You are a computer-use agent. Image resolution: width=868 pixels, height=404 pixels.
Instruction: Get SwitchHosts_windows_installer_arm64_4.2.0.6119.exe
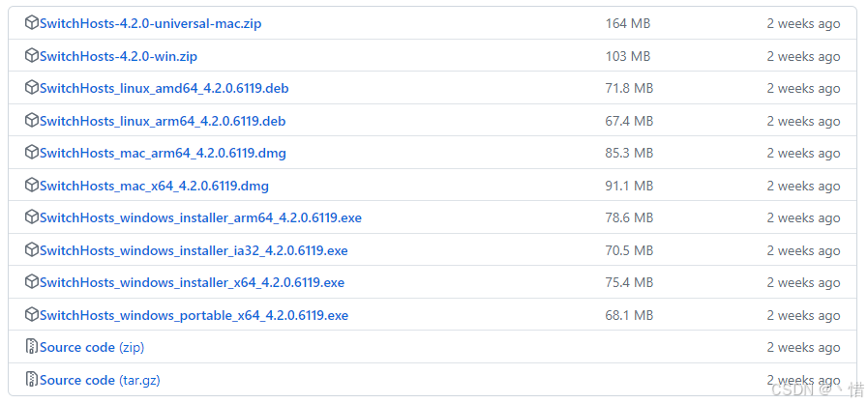click(x=200, y=217)
